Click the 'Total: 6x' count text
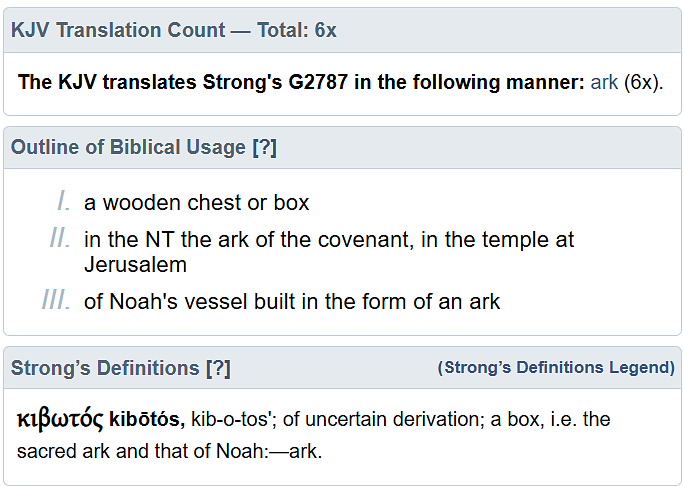Viewport: 684px width, 486px height. tap(297, 30)
